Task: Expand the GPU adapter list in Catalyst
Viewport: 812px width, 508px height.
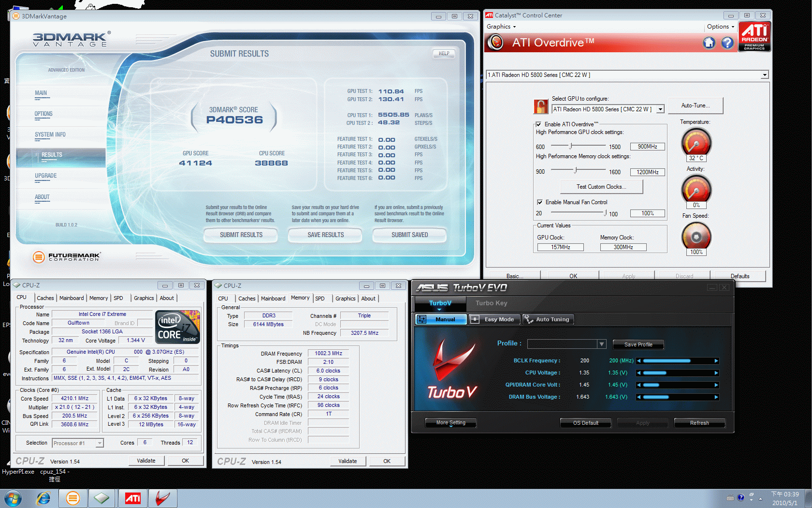Action: (x=765, y=75)
